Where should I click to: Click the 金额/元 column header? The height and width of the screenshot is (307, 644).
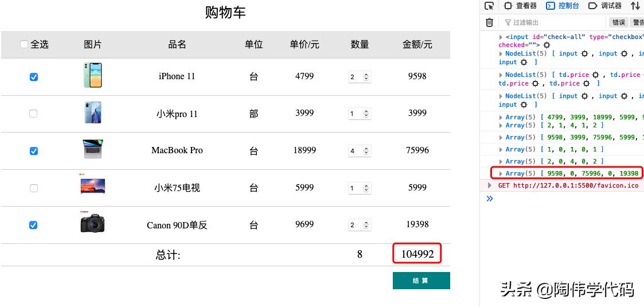tap(417, 44)
